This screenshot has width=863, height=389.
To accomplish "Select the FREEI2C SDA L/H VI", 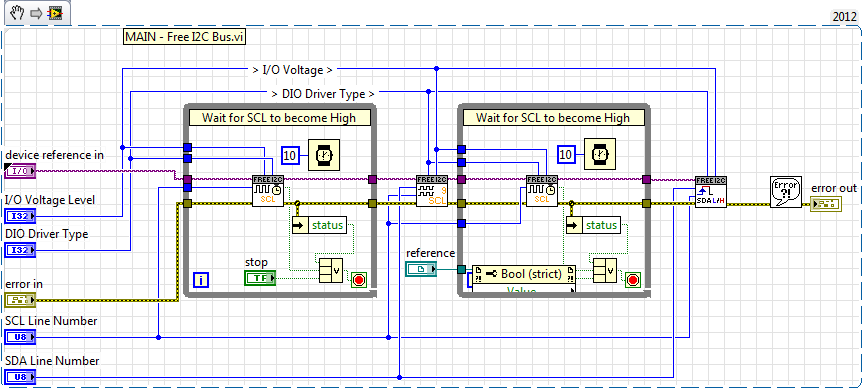I will coord(711,191).
